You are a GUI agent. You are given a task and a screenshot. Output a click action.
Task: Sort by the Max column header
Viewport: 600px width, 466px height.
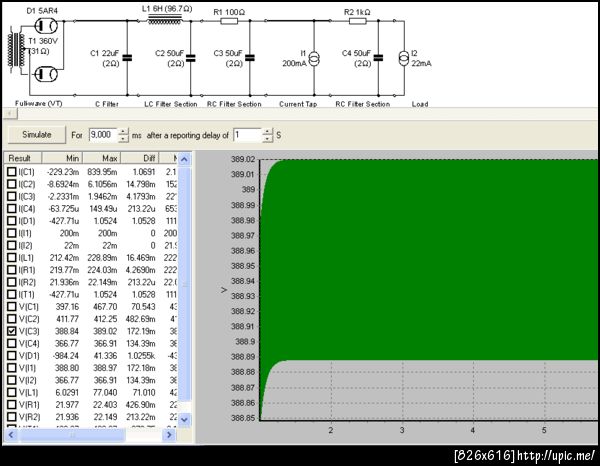(x=101, y=158)
